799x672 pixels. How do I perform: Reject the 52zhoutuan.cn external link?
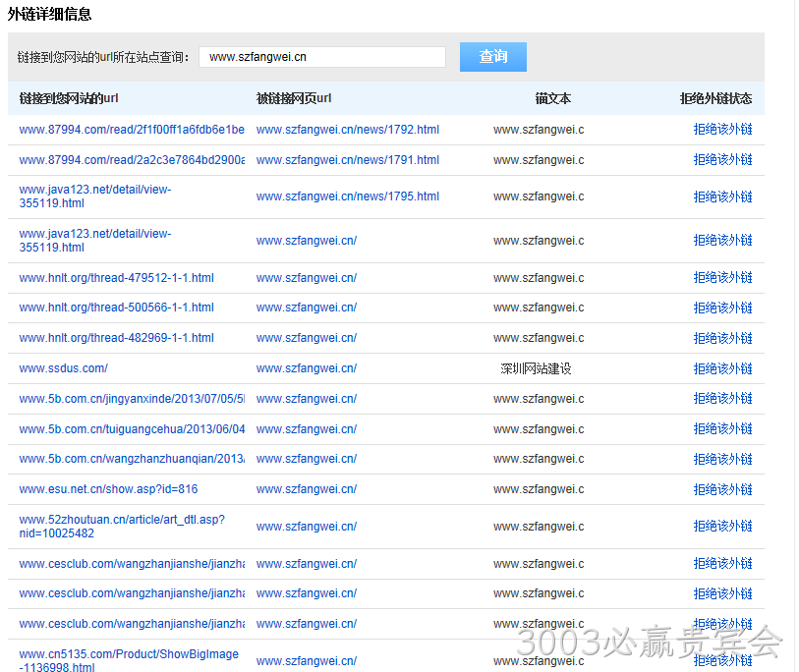pyautogui.click(x=722, y=527)
